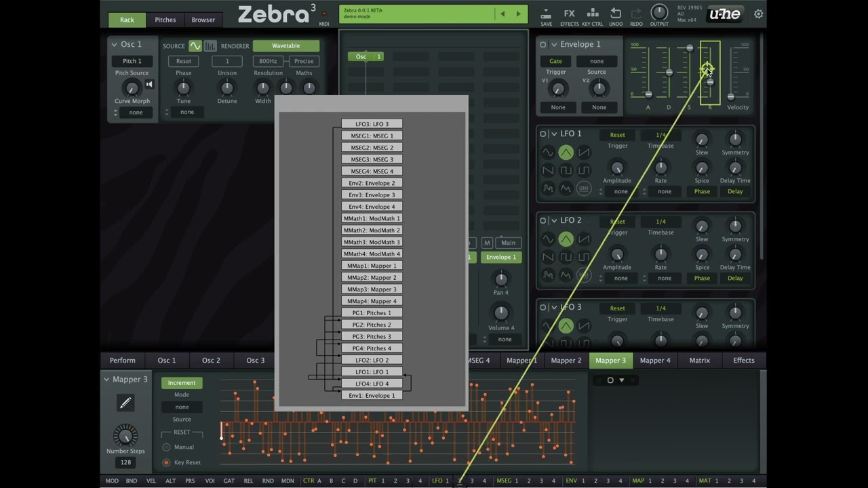Screen dimensions: 868x488
Task: Click the Attack (A) slider handle
Action: pos(648,94)
